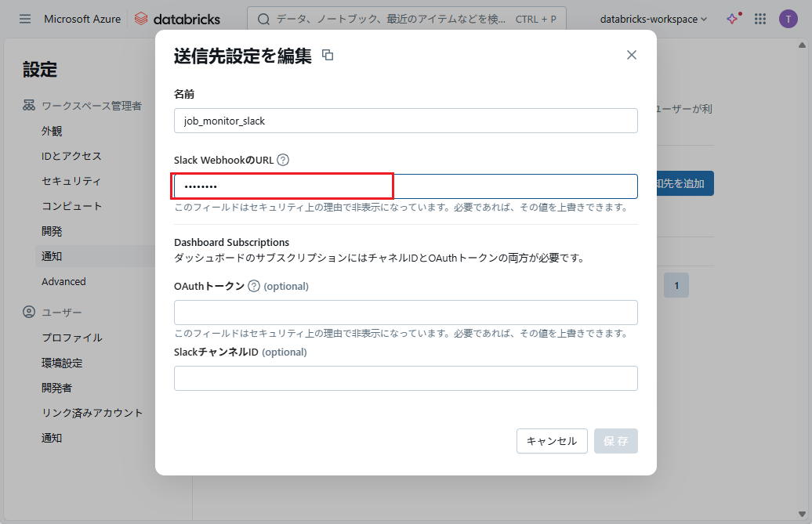Open the hamburger navigation menu
The width and height of the screenshot is (812, 524).
pyautogui.click(x=25, y=19)
